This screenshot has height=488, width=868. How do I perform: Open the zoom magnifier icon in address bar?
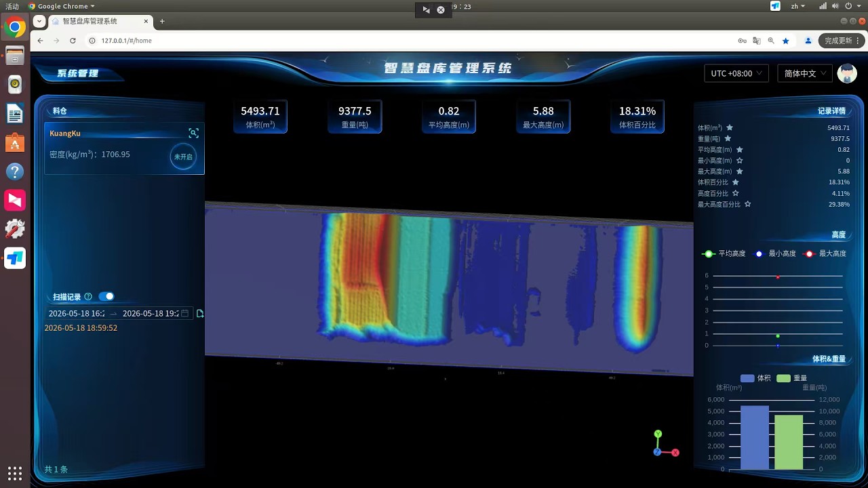771,41
